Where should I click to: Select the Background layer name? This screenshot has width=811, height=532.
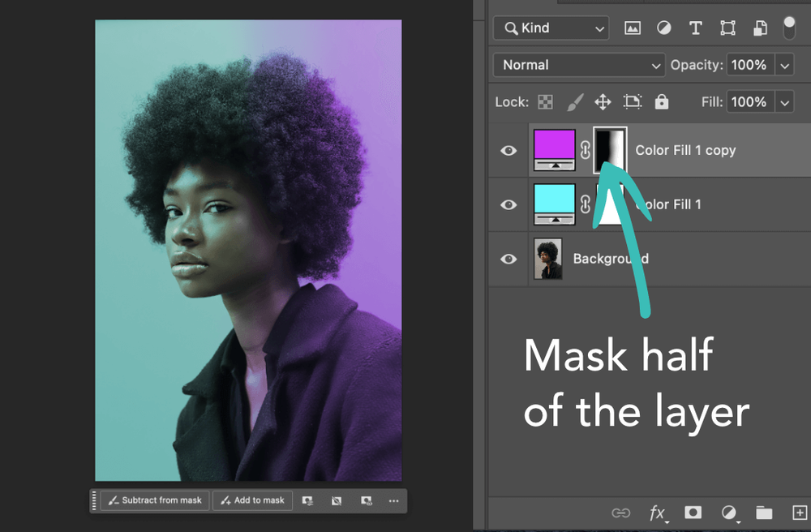tap(611, 259)
